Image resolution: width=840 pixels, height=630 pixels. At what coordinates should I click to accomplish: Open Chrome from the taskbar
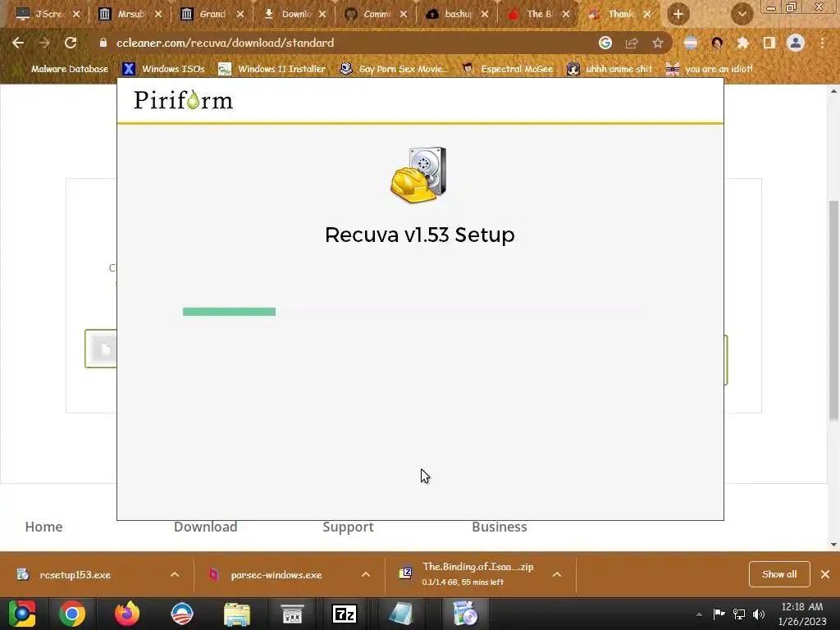(x=72, y=614)
